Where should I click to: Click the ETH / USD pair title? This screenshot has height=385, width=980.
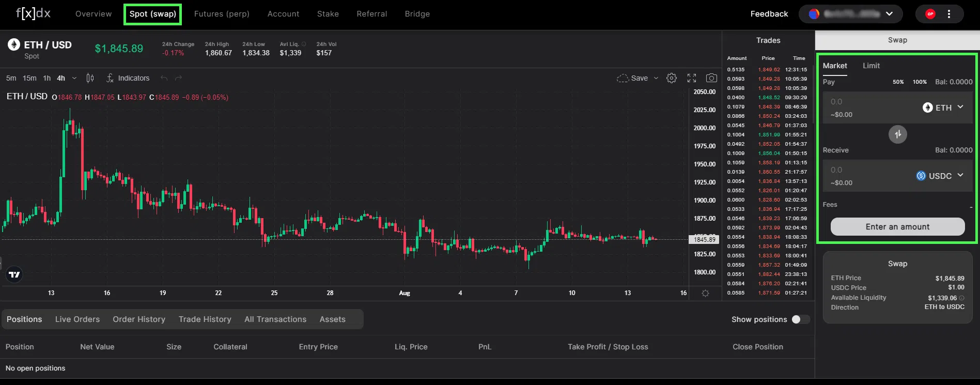point(48,45)
